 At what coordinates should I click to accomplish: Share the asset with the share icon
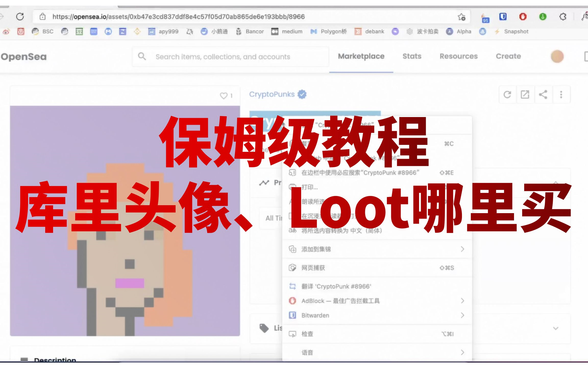[x=543, y=95]
